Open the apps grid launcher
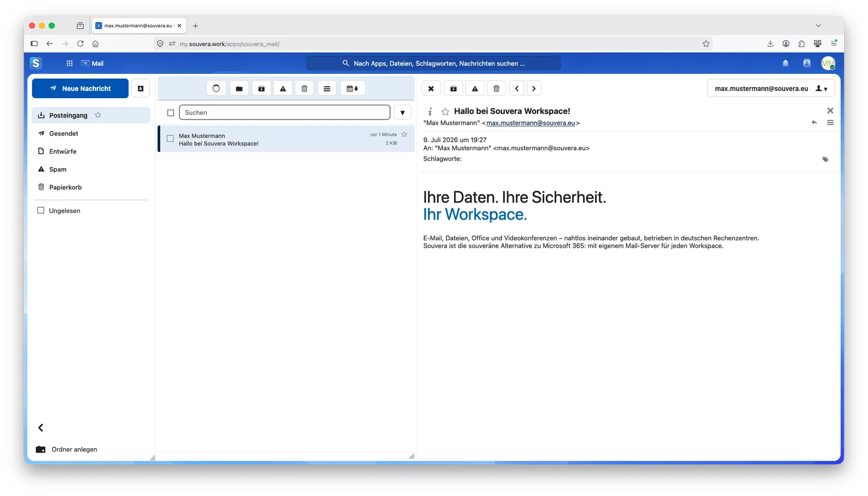 [69, 63]
